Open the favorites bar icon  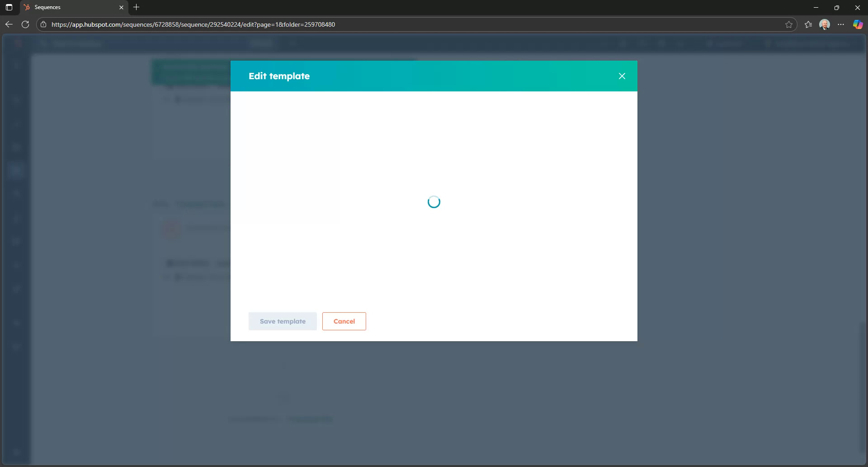click(808, 24)
